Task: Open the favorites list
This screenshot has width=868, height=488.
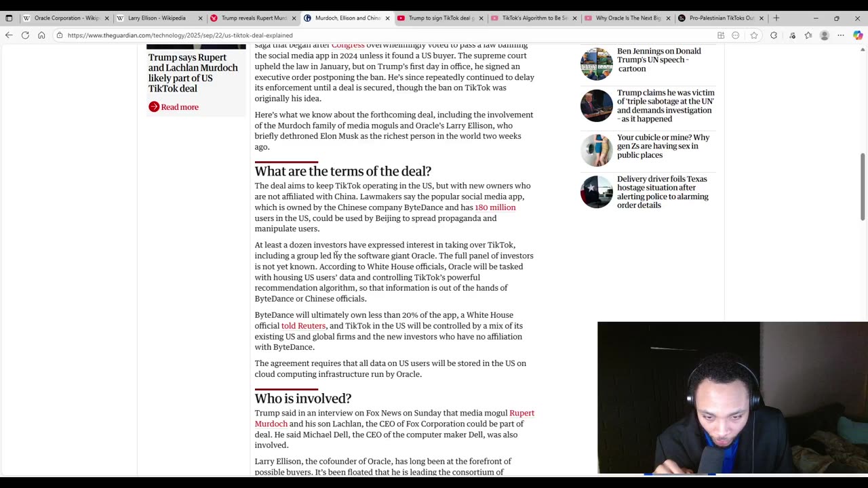Action: point(808,35)
